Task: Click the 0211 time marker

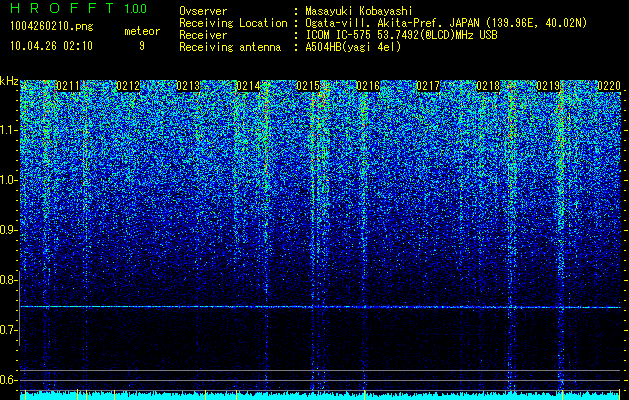Action: (68, 86)
